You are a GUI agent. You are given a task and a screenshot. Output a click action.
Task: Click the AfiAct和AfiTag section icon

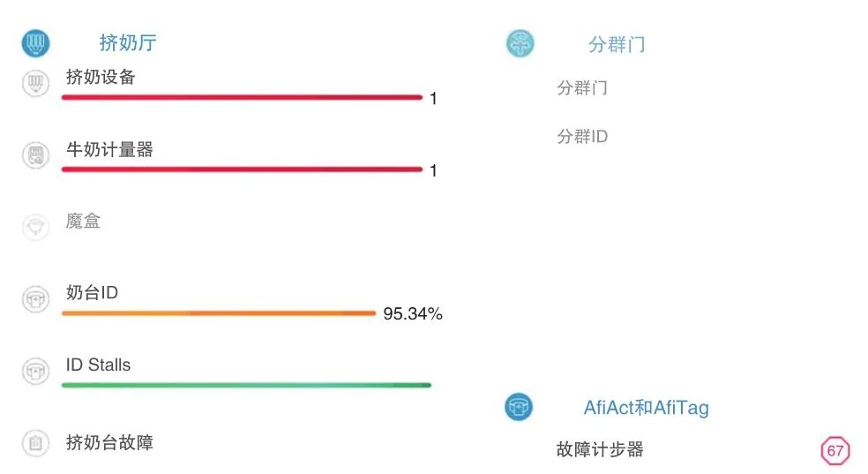pos(519,407)
